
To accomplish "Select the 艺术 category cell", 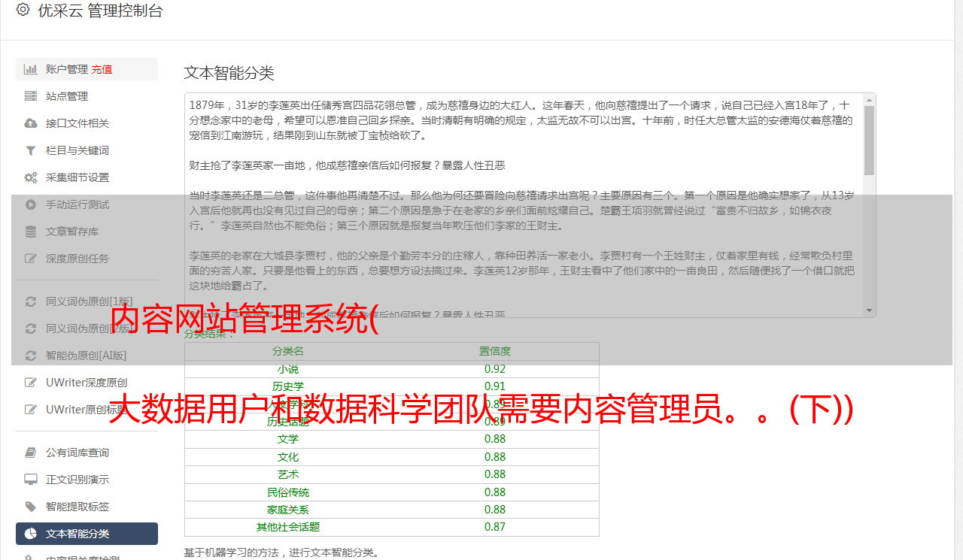I will click(x=288, y=474).
